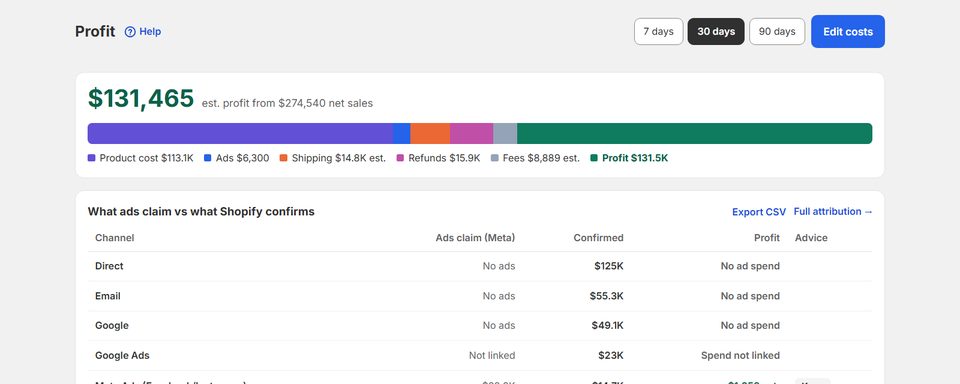The image size is (960, 384).
Task: Click the magenta Refunds bar segment
Action: pyautogui.click(x=471, y=134)
